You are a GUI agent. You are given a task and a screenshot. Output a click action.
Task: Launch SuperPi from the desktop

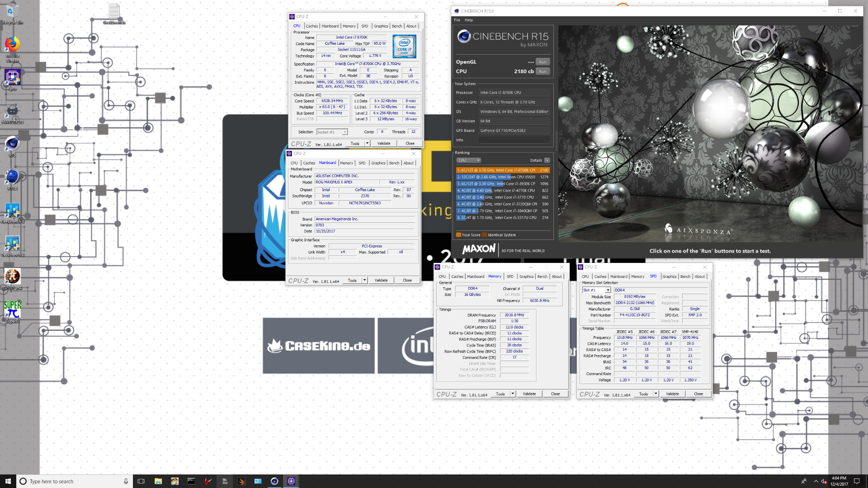click(x=12, y=312)
